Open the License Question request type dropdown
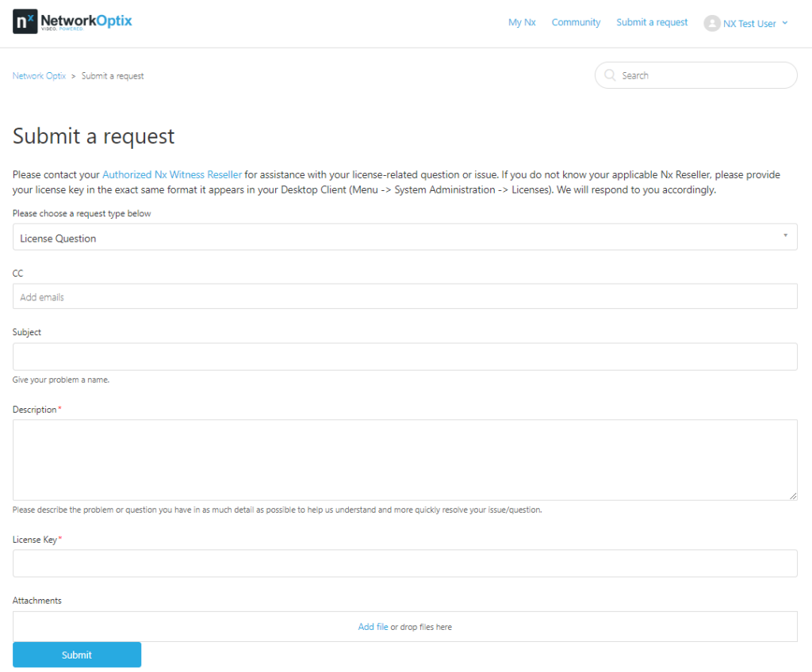The height and width of the screenshot is (672, 812). (404, 237)
